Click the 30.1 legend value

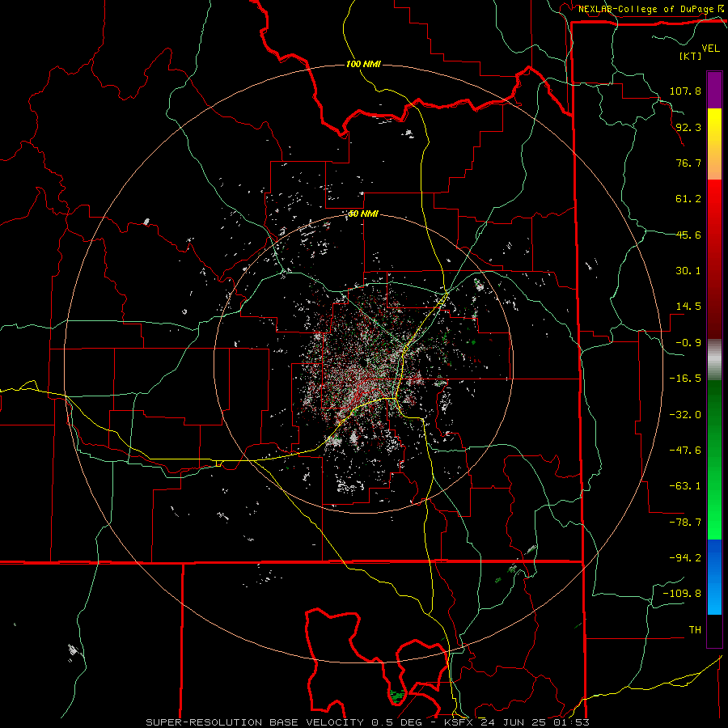pyautogui.click(x=688, y=271)
